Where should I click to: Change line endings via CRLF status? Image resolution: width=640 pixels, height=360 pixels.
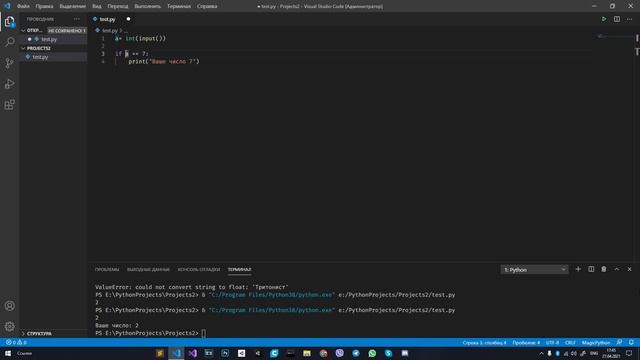coord(570,342)
